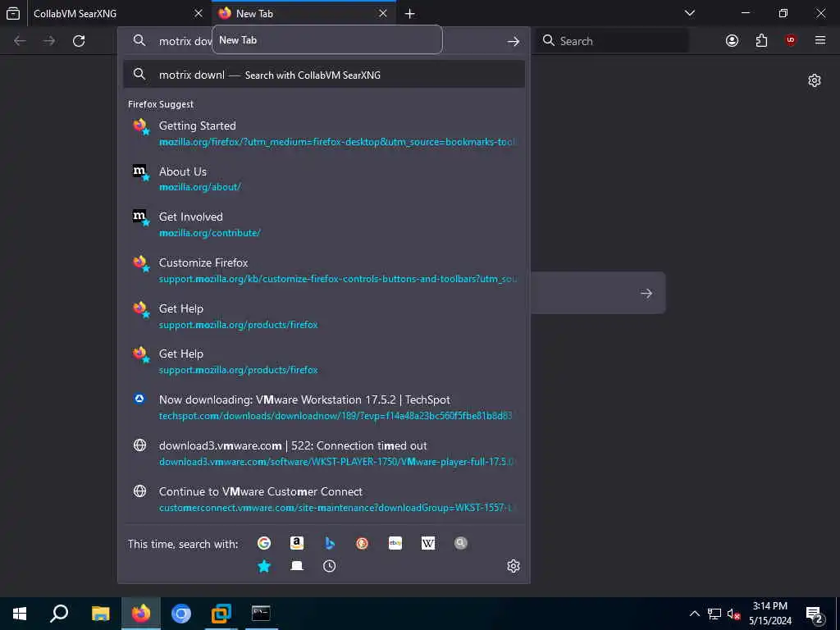Open Windows Start menu

coord(20,614)
